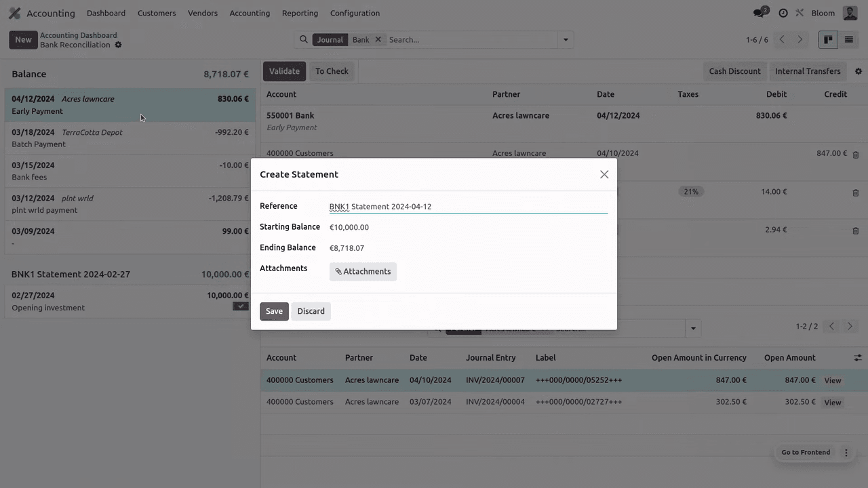Screen dimensions: 868x488
Task: Open the Vendors menu
Action: (203, 13)
